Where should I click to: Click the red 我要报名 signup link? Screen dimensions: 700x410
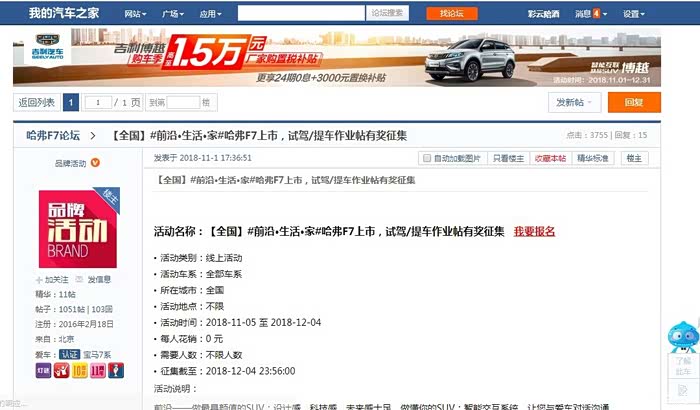coord(534,231)
